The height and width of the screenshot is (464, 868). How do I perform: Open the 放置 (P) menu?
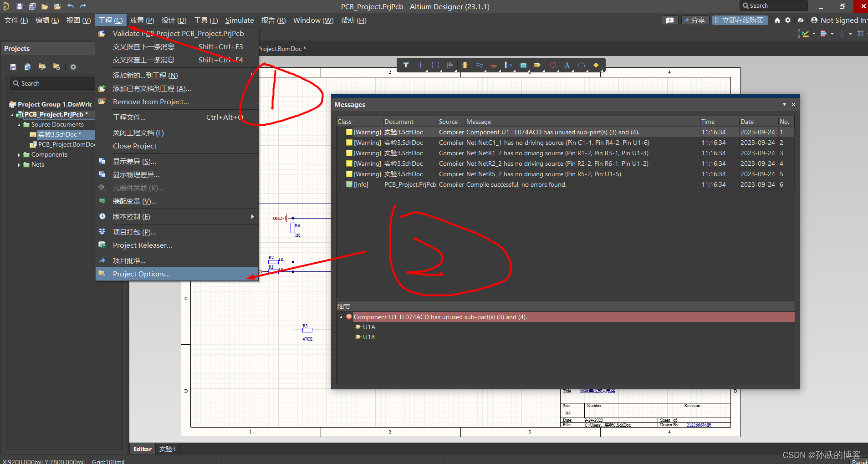[142, 20]
